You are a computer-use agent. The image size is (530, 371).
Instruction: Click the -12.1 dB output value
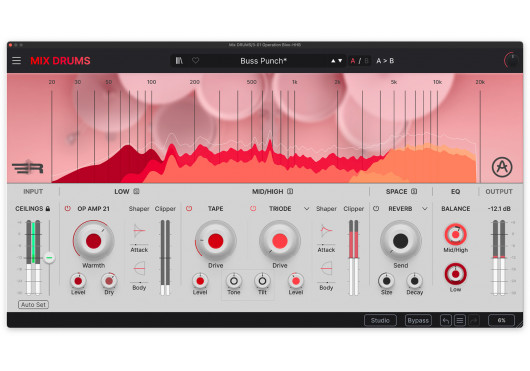(499, 209)
